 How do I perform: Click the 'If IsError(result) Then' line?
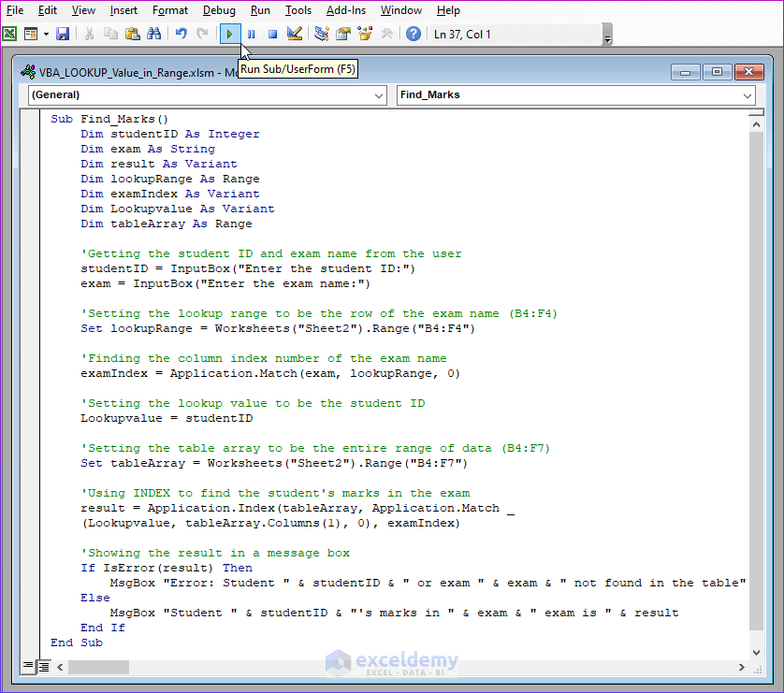(x=167, y=568)
